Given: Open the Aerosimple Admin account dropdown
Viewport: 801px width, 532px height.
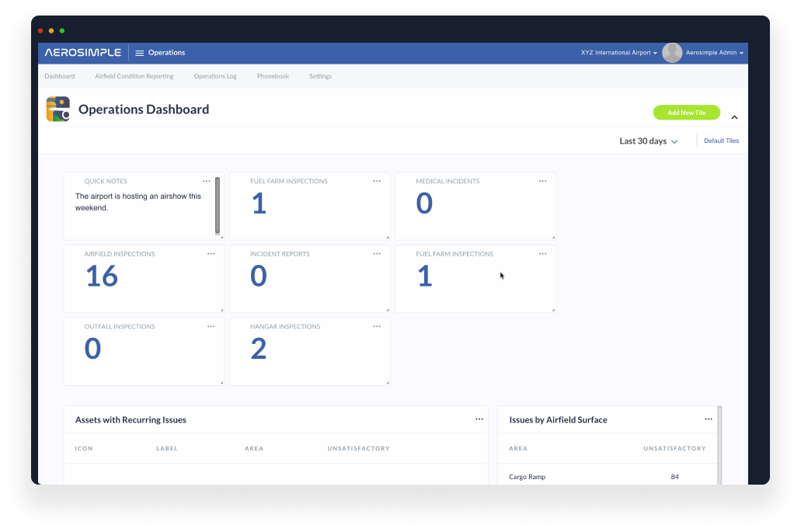Looking at the screenshot, I should (x=712, y=52).
